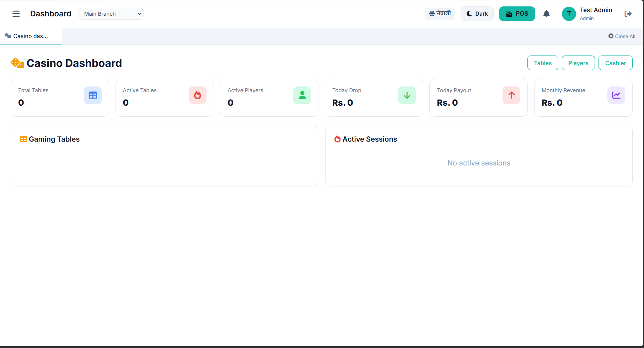
Task: Toggle Dark mode
Action: [477, 14]
